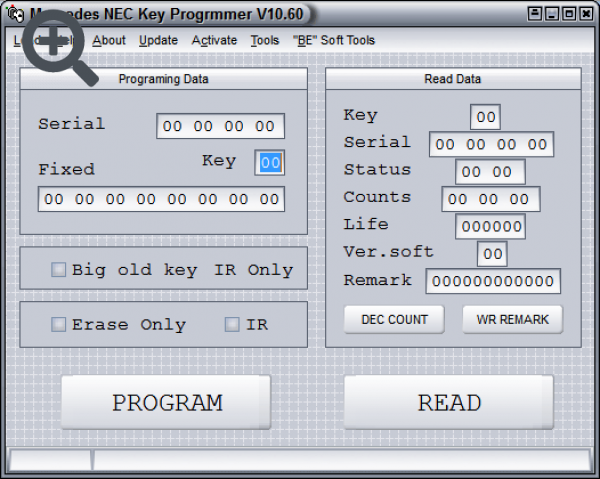Click the Counts value field

491,199
